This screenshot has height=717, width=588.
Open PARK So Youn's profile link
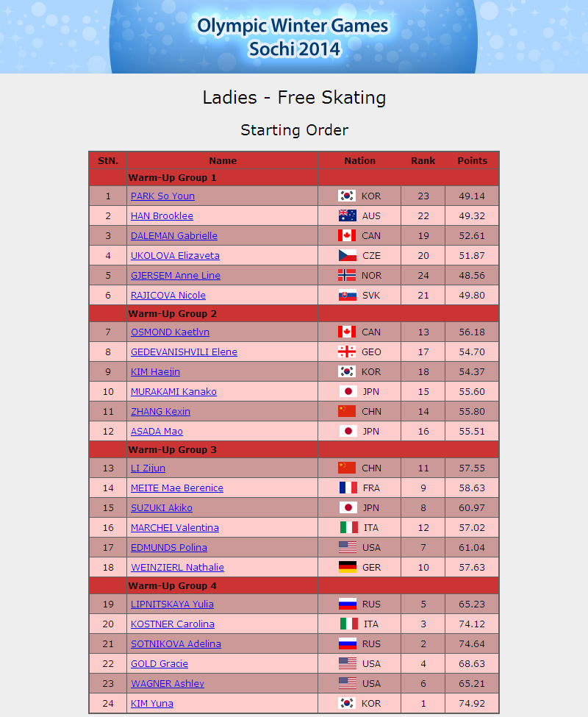coord(162,196)
